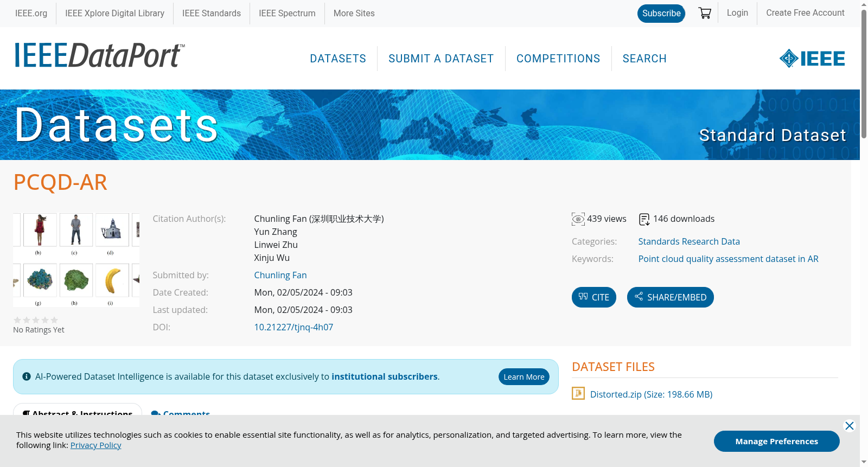Screen dimensions: 868x467
Task: Open IEEE Standards link
Action: click(212, 13)
